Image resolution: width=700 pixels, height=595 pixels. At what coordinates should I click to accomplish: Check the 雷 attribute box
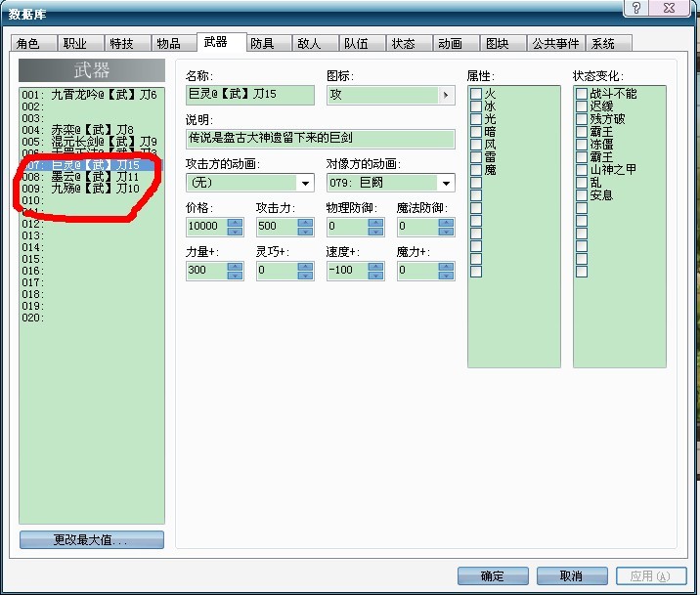476,157
